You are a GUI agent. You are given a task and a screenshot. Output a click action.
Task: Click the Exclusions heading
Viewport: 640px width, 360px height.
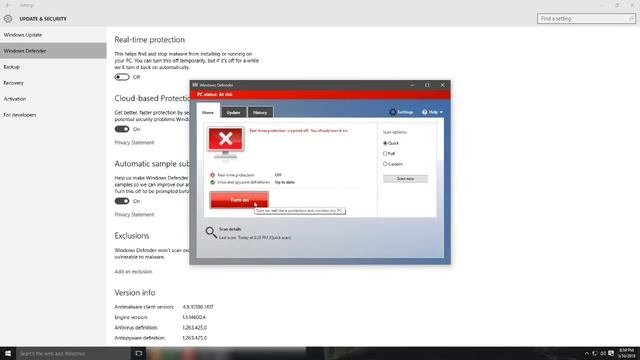pyautogui.click(x=132, y=236)
